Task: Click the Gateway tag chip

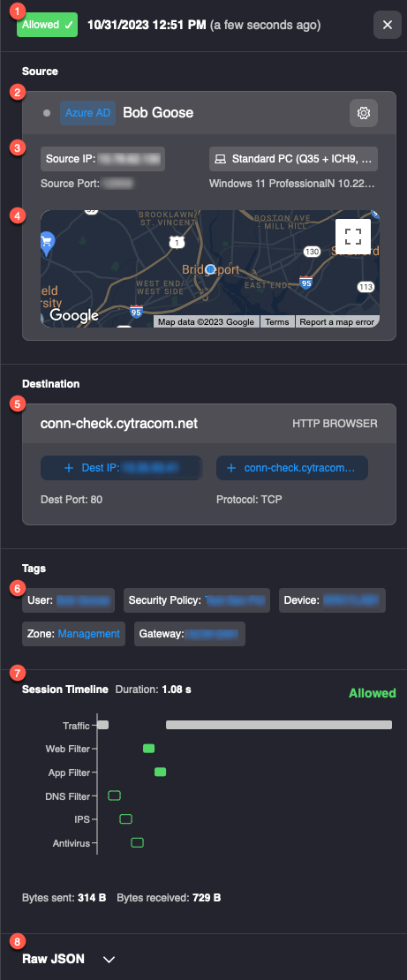Action: (x=190, y=634)
